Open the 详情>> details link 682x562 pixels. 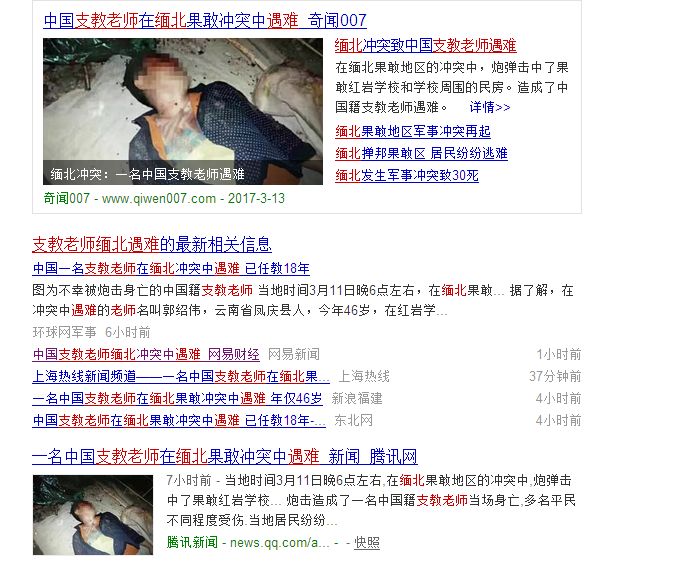489,107
